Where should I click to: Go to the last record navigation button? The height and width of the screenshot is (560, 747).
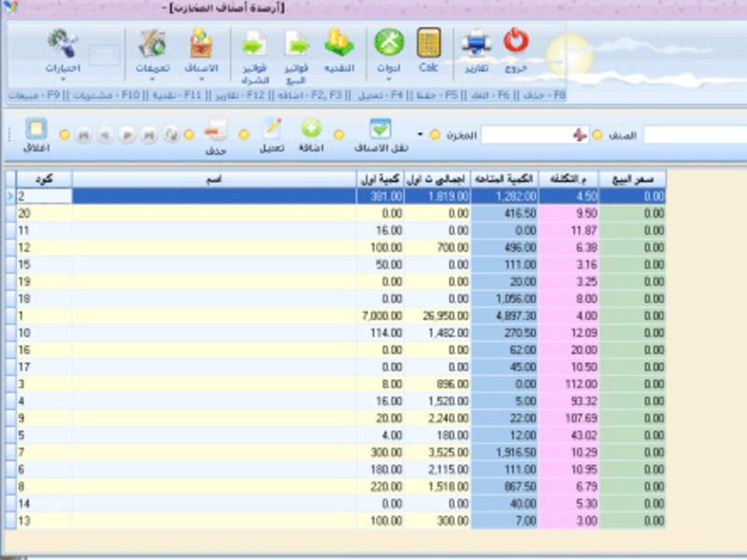tap(149, 135)
